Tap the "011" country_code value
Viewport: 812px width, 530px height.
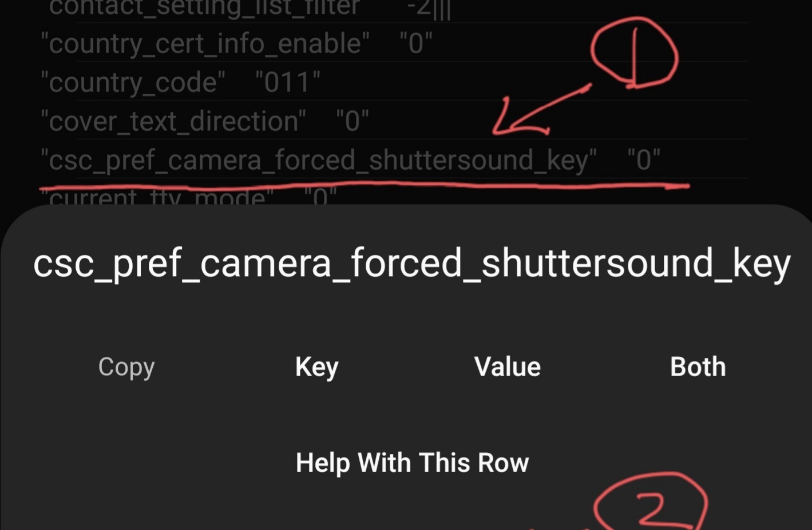coord(288,82)
